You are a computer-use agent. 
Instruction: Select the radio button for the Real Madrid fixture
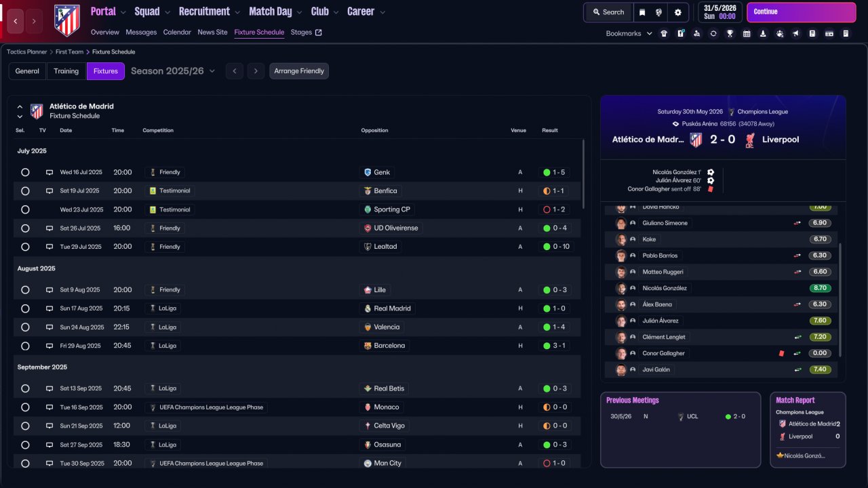click(25, 308)
